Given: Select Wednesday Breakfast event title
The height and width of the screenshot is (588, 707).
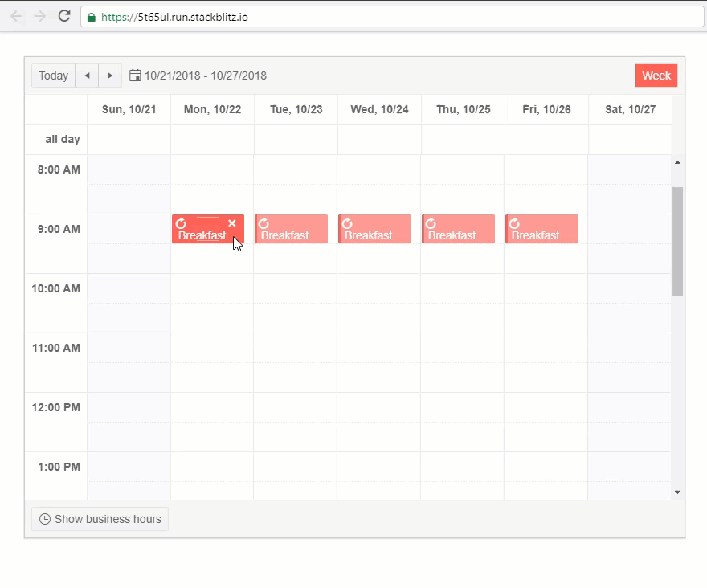Looking at the screenshot, I should point(369,235).
